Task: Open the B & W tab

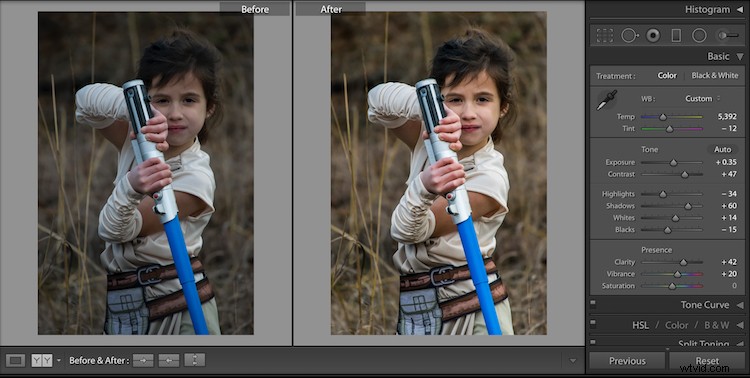Action: click(717, 325)
